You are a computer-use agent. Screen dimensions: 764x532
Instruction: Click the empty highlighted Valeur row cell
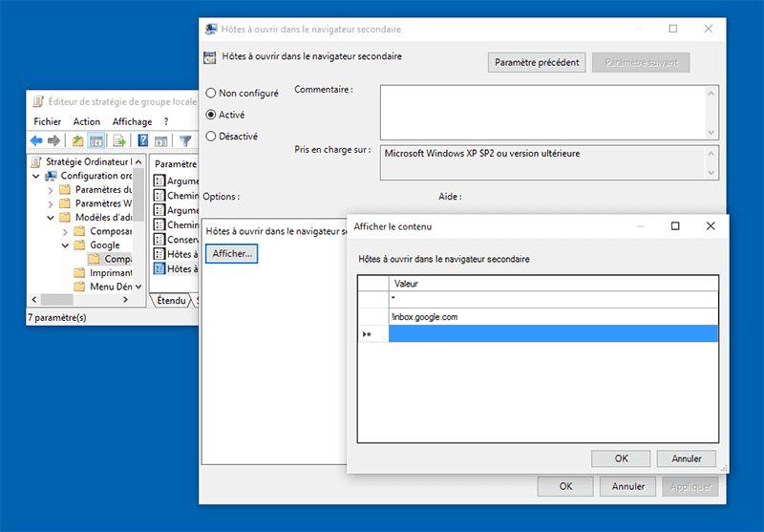coord(553,333)
